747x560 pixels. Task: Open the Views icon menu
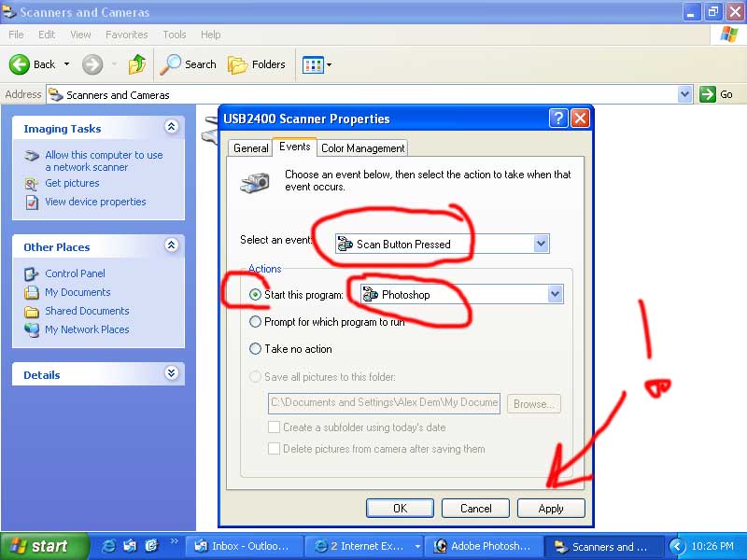click(x=313, y=64)
